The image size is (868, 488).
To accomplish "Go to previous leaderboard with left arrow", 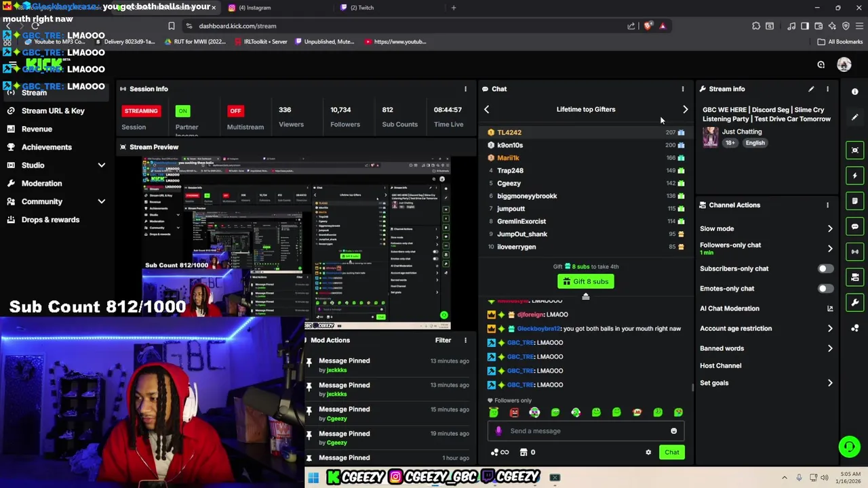I will [486, 109].
